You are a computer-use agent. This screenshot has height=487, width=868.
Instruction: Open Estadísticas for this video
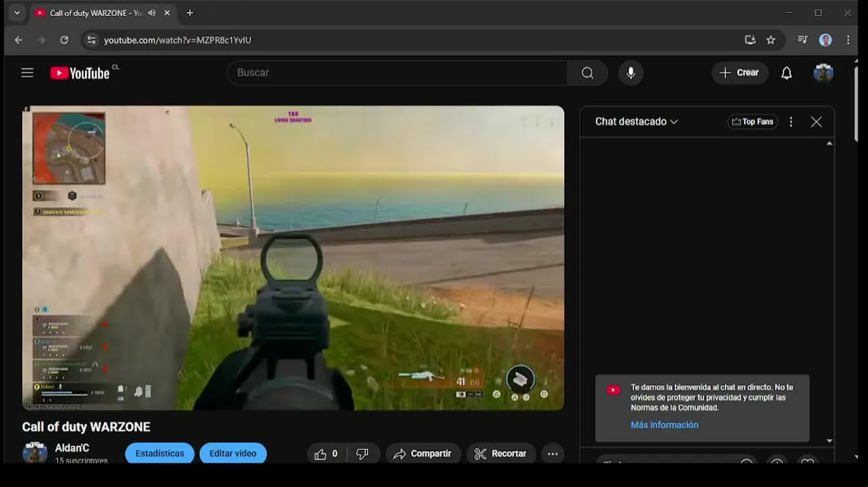(x=160, y=453)
